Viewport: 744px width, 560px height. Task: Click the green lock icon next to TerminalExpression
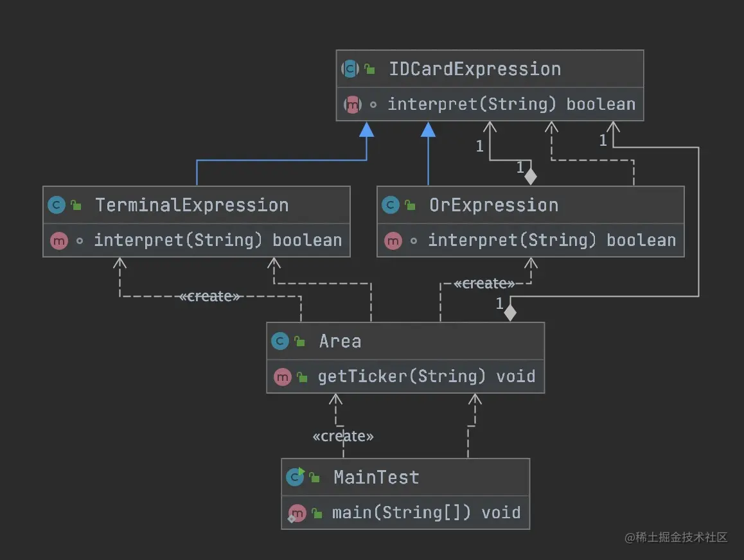[x=76, y=206]
